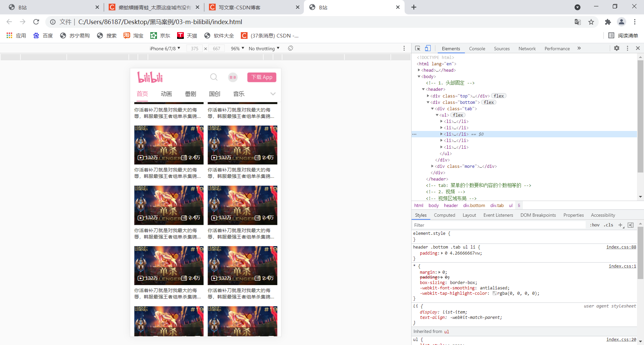This screenshot has height=345, width=644.
Task: Add new style rule plus icon
Action: (x=621, y=225)
